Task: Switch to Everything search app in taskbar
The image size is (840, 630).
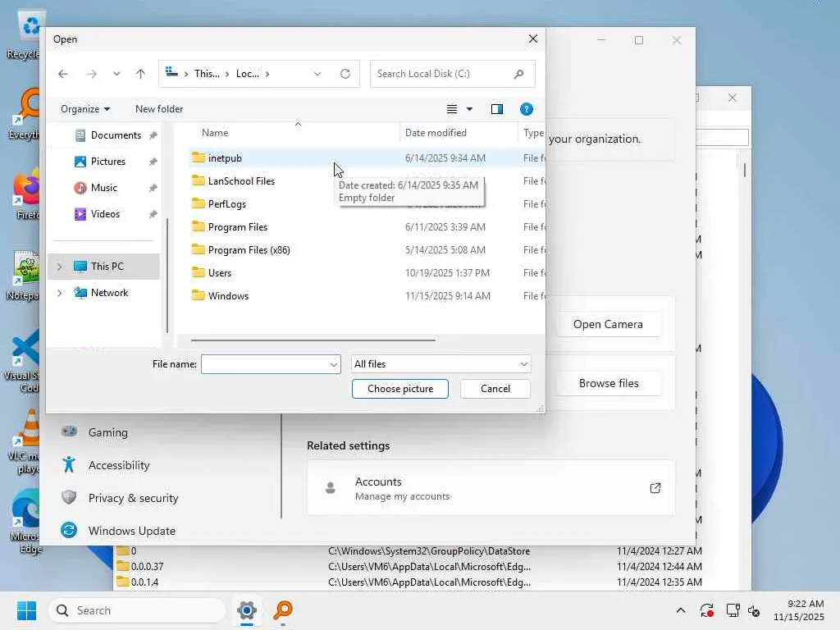Action: tap(283, 610)
